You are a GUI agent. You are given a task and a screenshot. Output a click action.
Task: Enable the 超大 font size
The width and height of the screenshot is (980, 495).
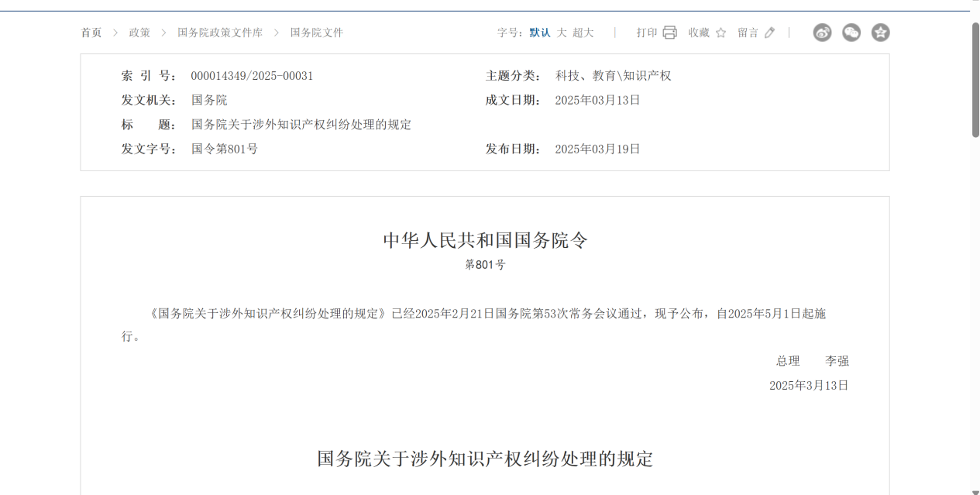(582, 33)
